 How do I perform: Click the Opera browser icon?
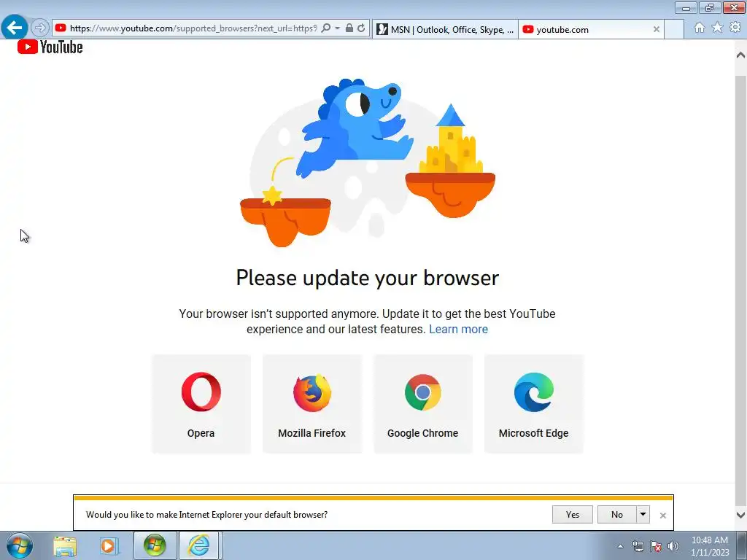pos(201,392)
